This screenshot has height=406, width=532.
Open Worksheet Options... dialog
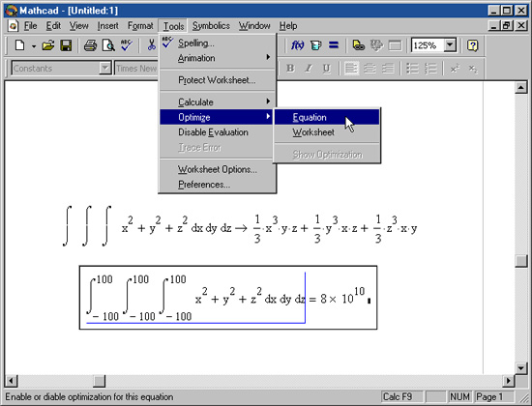218,169
